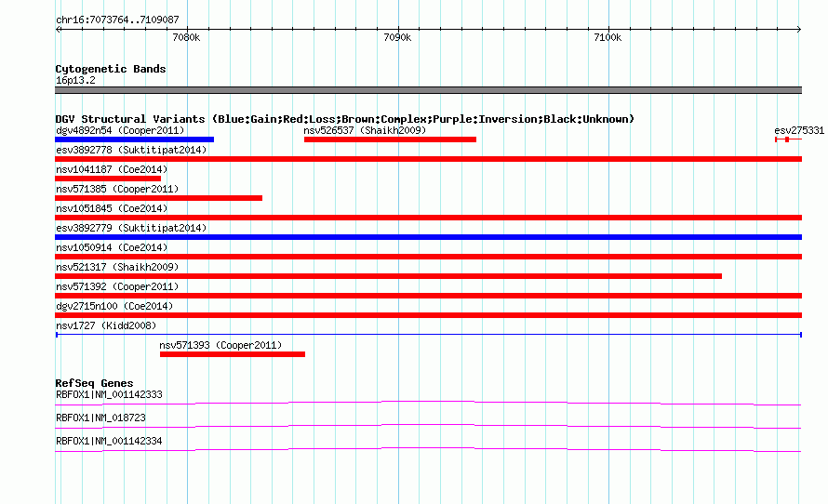Viewport: 828px width, 504px height.
Task: Select the nsv571392 red bar
Action: (x=429, y=296)
